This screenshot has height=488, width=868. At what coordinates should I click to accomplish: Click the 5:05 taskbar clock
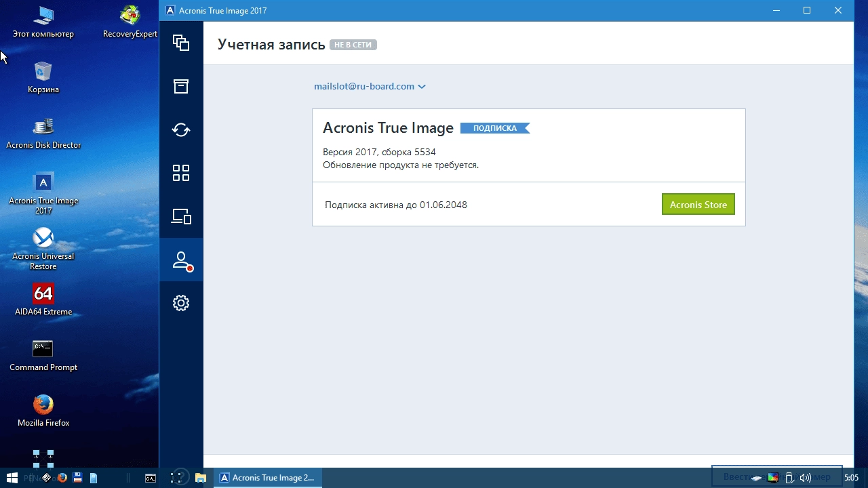851,478
